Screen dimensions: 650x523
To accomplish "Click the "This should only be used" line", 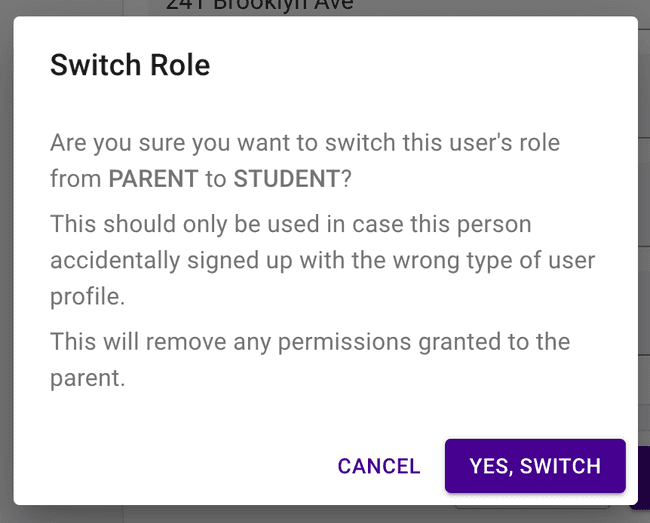I will pyautogui.click(x=290, y=223).
